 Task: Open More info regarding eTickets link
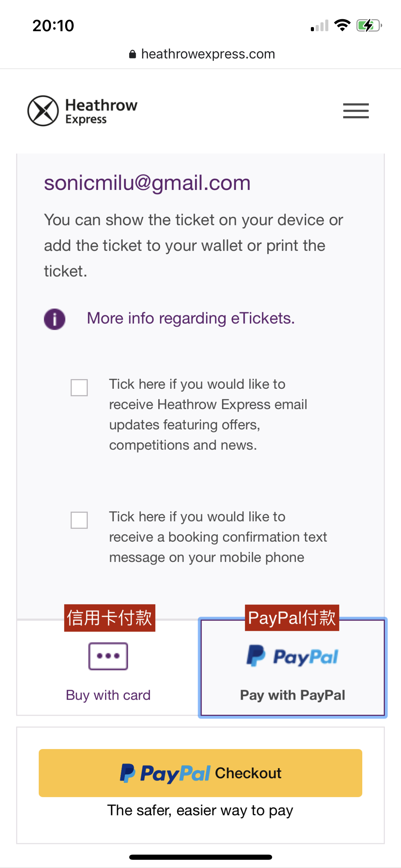pyautogui.click(x=191, y=318)
